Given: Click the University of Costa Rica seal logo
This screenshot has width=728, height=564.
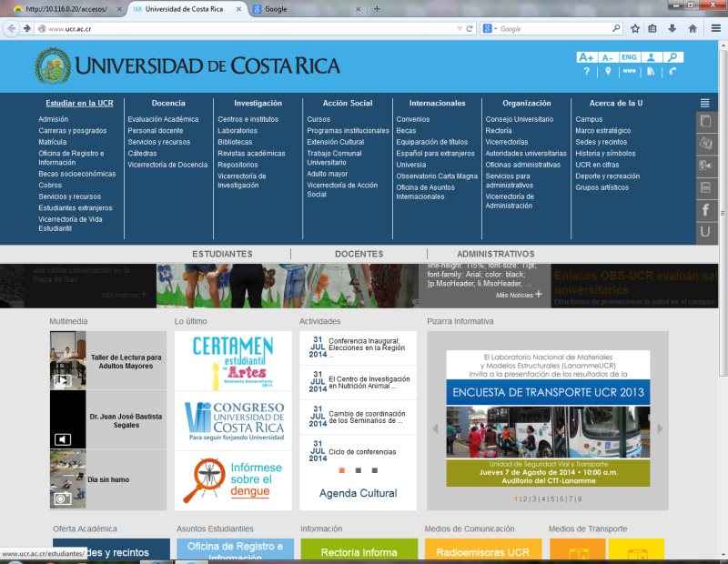Looking at the screenshot, I should (53, 65).
